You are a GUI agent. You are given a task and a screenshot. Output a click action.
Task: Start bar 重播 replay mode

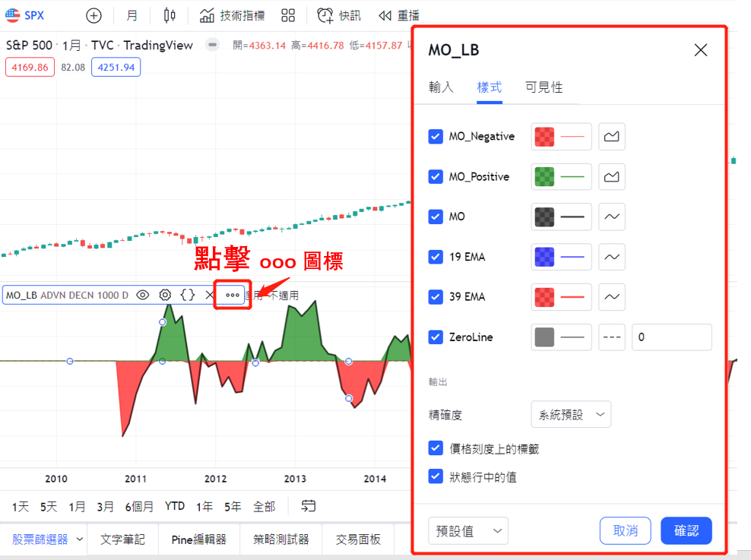tap(399, 16)
